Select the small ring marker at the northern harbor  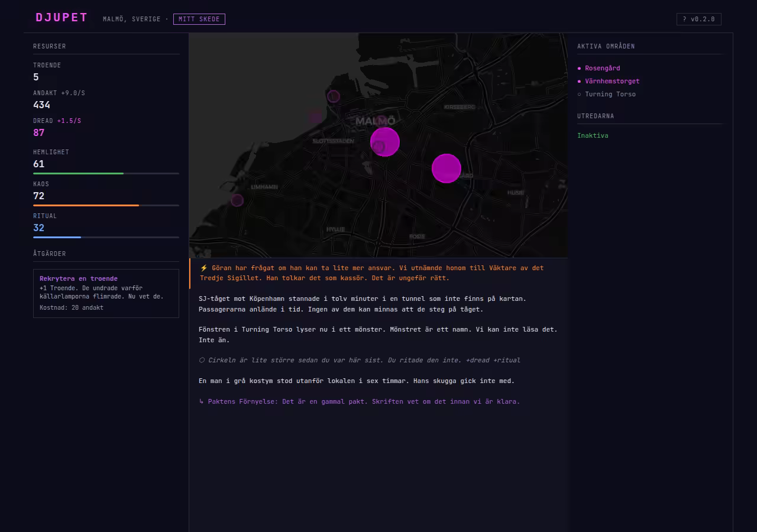[334, 96]
